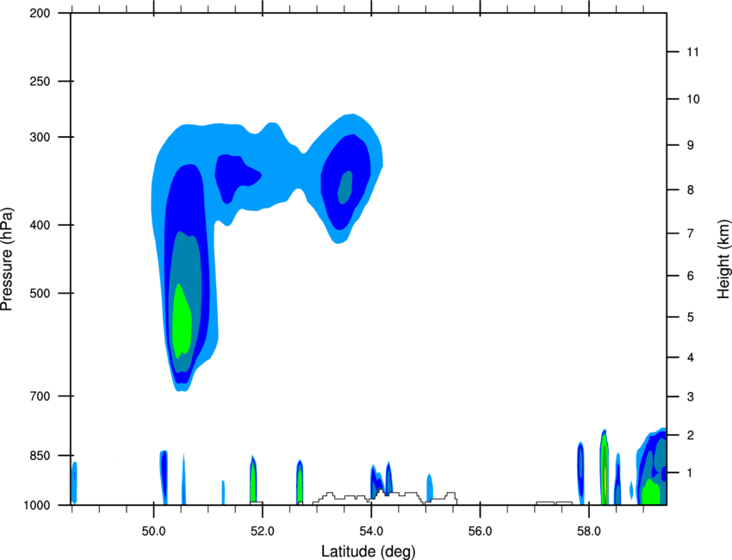Viewport: 732px width, 560px height.
Task: Click the green core near 500 hPa
Action: point(181,320)
